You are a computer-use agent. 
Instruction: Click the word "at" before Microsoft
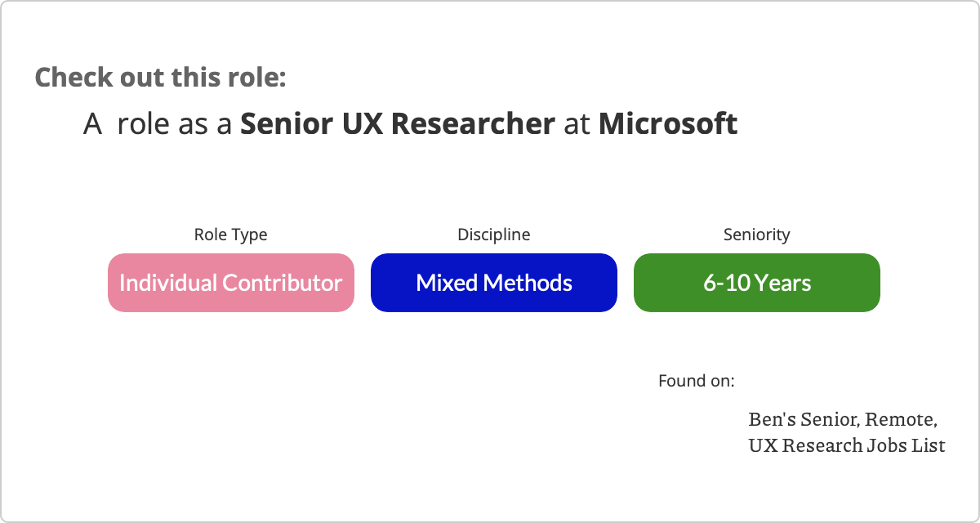(x=577, y=124)
